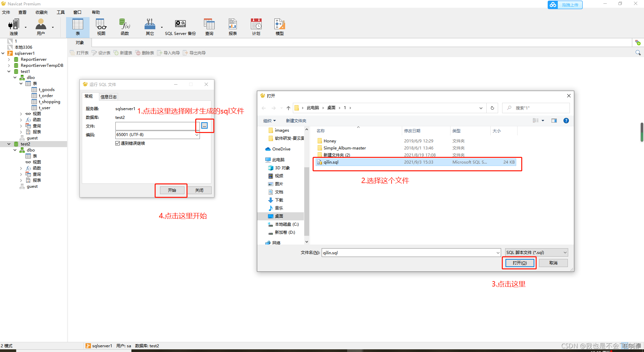Open the Others (其它) toolbar icon
This screenshot has width=644, height=352.
150,27
